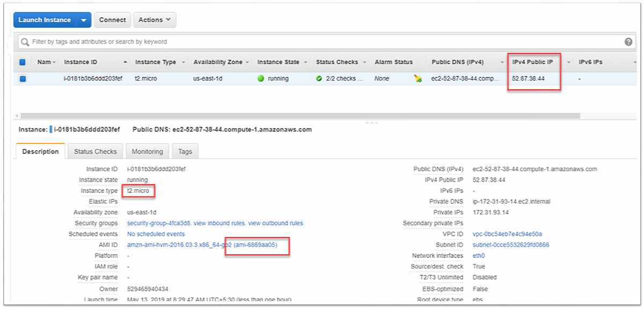Click the alarm status bell icon
This screenshot has width=644, height=309.
pos(418,79)
